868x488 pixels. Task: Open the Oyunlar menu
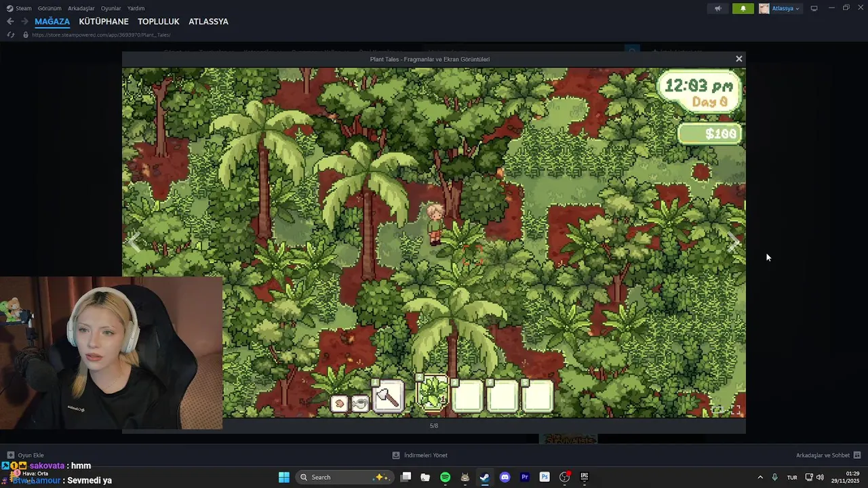pyautogui.click(x=111, y=8)
